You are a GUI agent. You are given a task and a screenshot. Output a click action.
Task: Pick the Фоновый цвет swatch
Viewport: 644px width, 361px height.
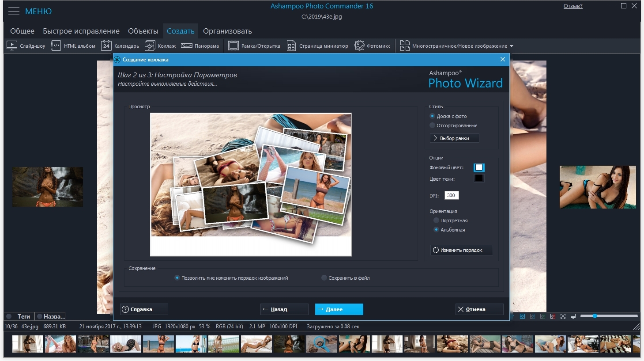479,167
